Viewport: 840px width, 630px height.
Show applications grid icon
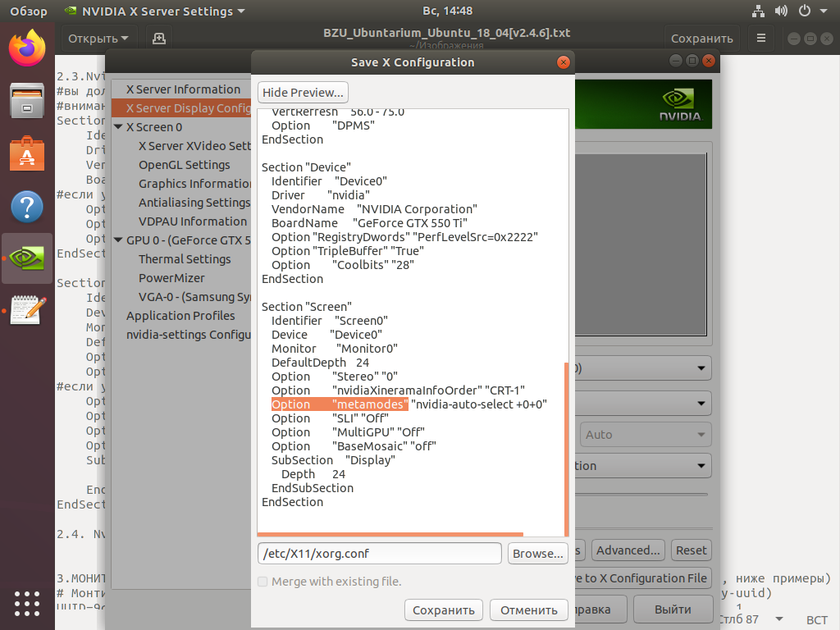(27, 604)
